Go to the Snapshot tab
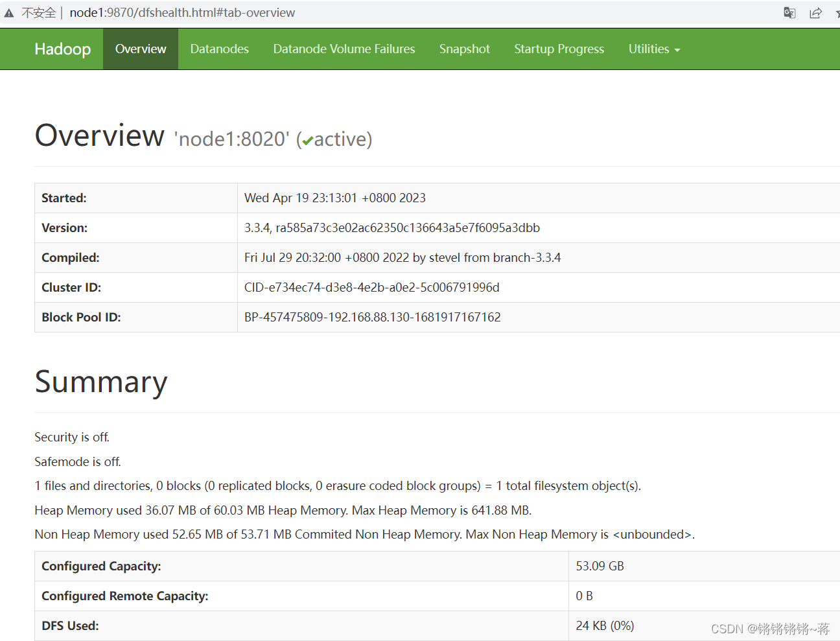 465,49
